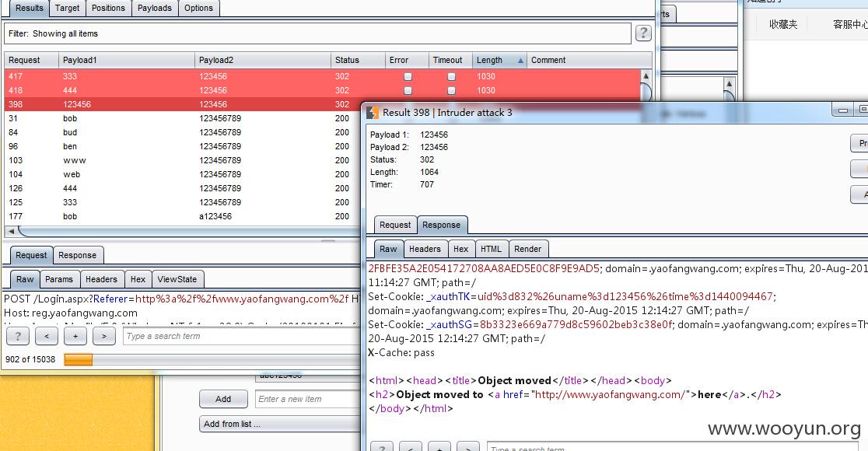Go to previous search match in attack window

[47, 336]
